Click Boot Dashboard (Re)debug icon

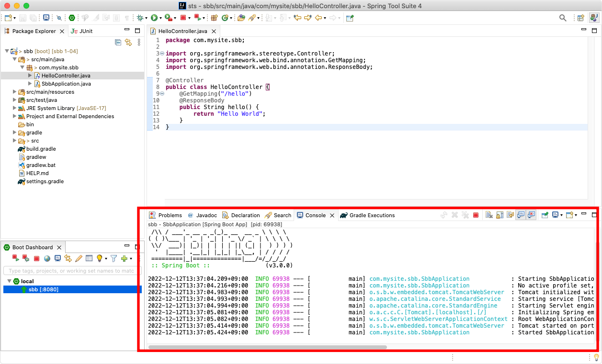(26, 258)
